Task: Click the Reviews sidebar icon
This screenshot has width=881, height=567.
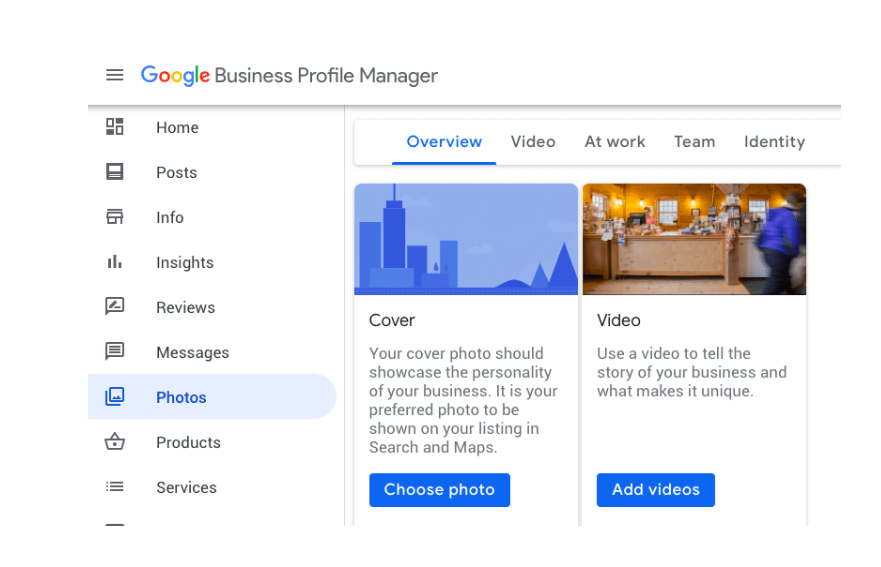Action: tap(115, 307)
